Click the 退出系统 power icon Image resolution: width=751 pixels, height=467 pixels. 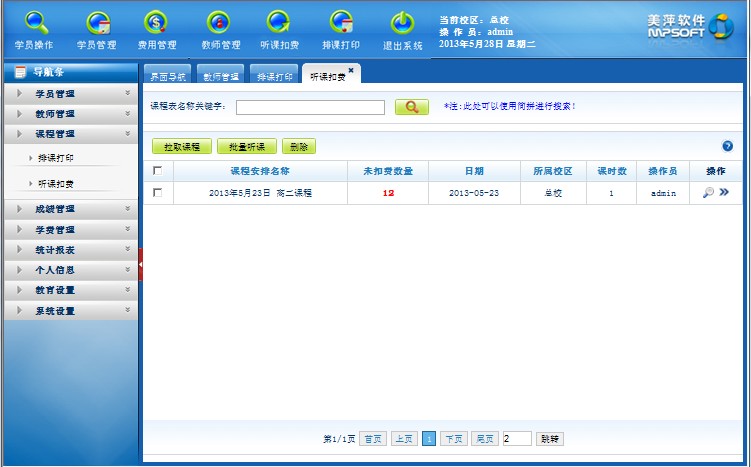[402, 25]
